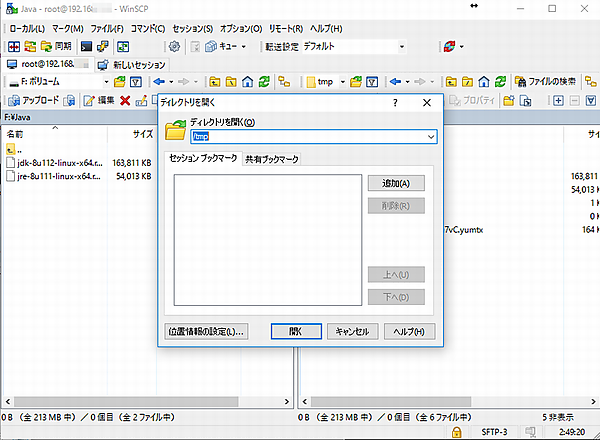Click the remote panel horizontal scrollbar thumb
600x440 pixels.
point(391,401)
